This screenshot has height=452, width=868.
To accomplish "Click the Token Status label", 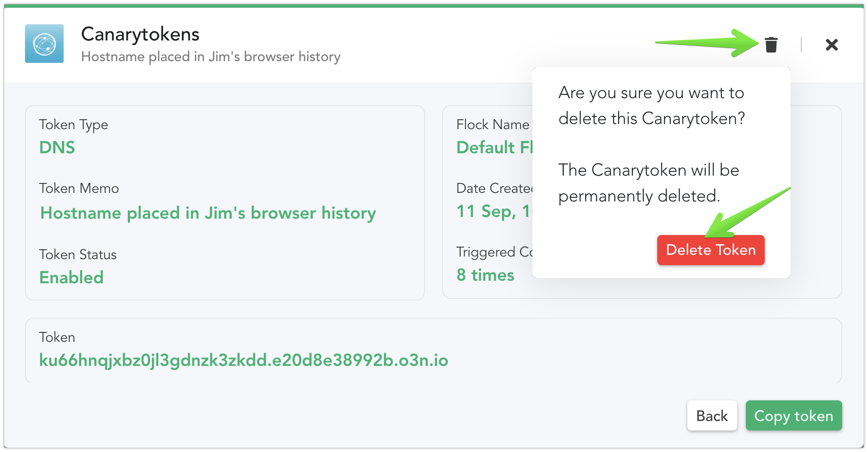I will point(78,255).
